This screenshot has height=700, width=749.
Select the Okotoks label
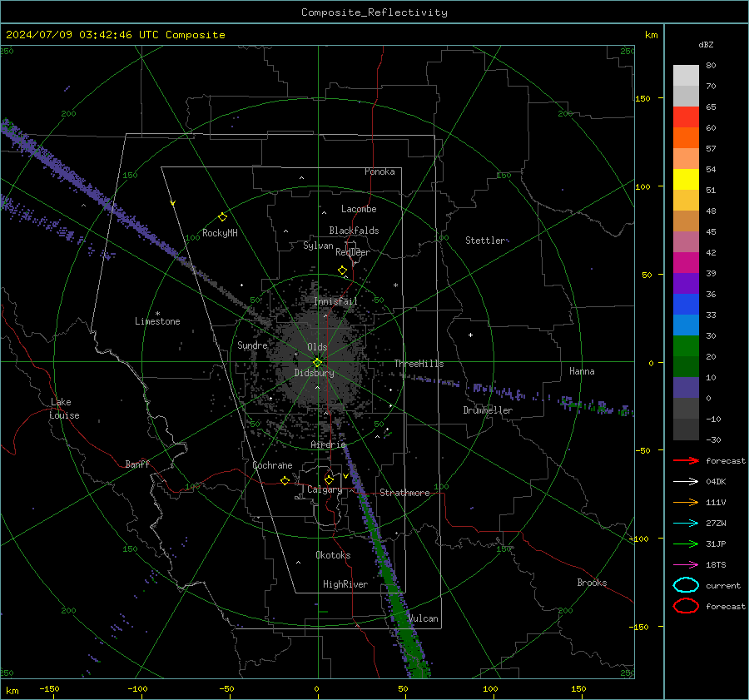[333, 555]
